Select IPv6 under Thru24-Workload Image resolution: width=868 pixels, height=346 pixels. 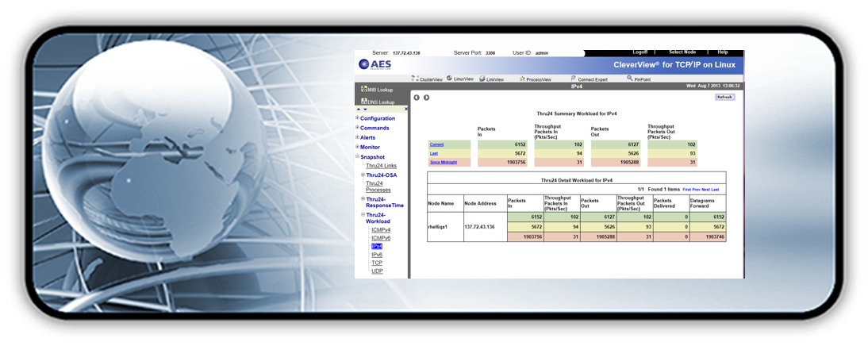[x=377, y=255]
